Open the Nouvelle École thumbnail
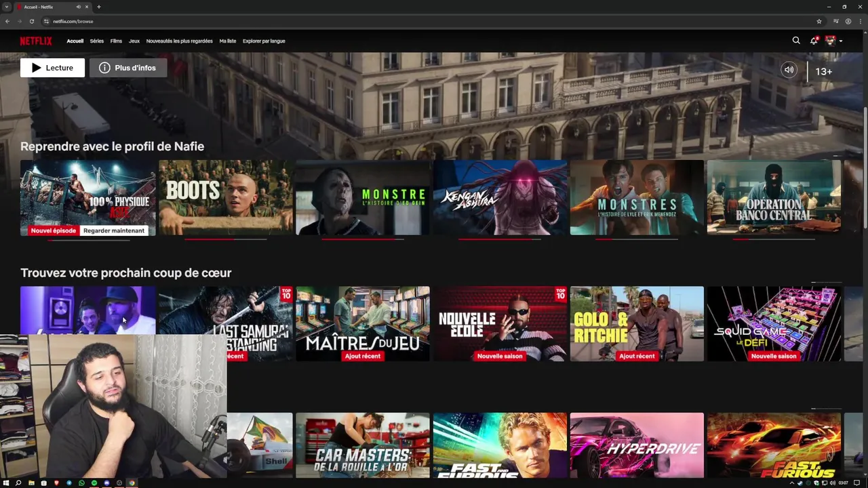 point(500,323)
